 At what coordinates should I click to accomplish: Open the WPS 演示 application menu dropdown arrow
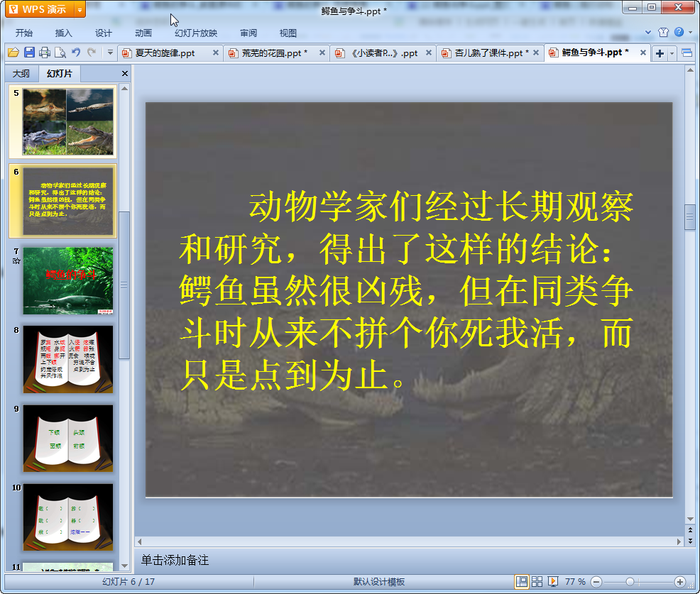click(x=79, y=10)
